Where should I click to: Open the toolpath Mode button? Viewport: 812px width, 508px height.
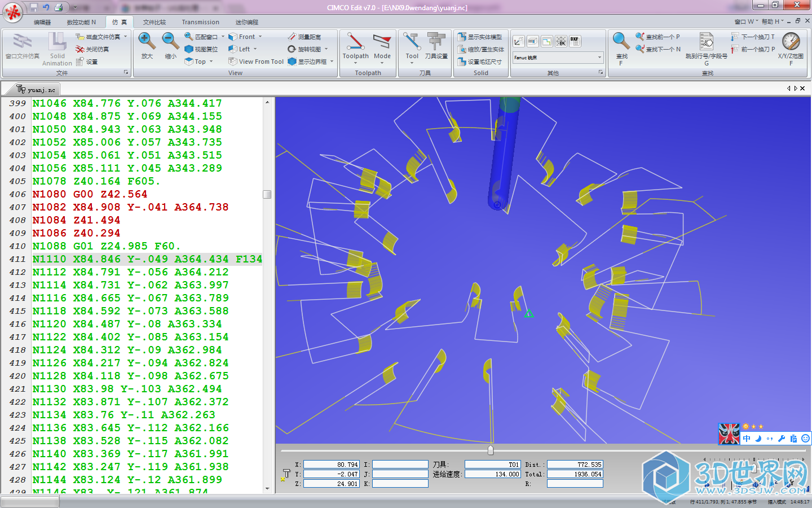[382, 46]
